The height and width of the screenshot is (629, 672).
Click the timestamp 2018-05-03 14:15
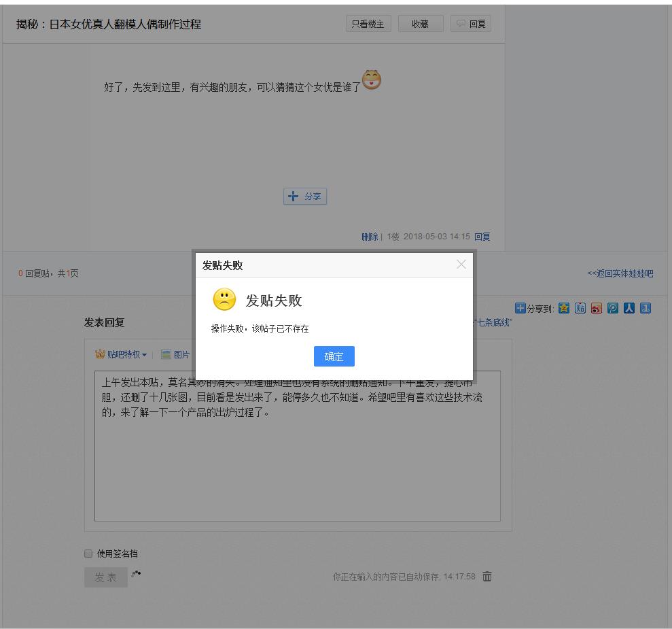437,237
